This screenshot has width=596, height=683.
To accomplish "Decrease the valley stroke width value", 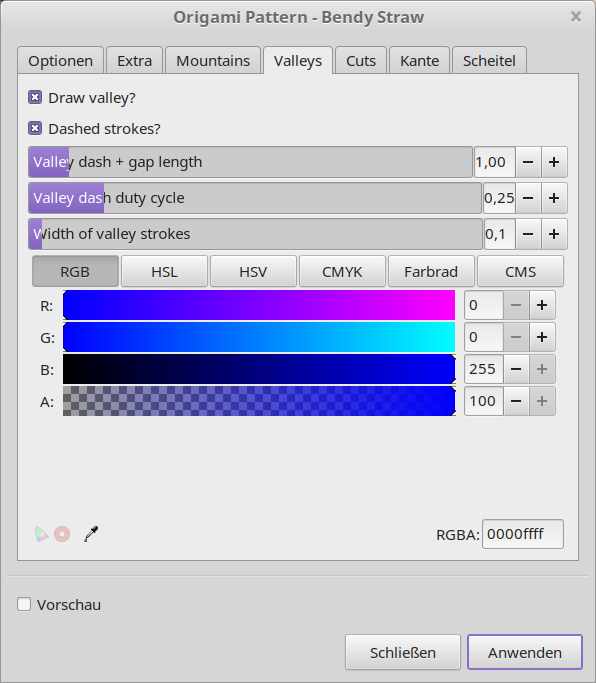I will (528, 234).
